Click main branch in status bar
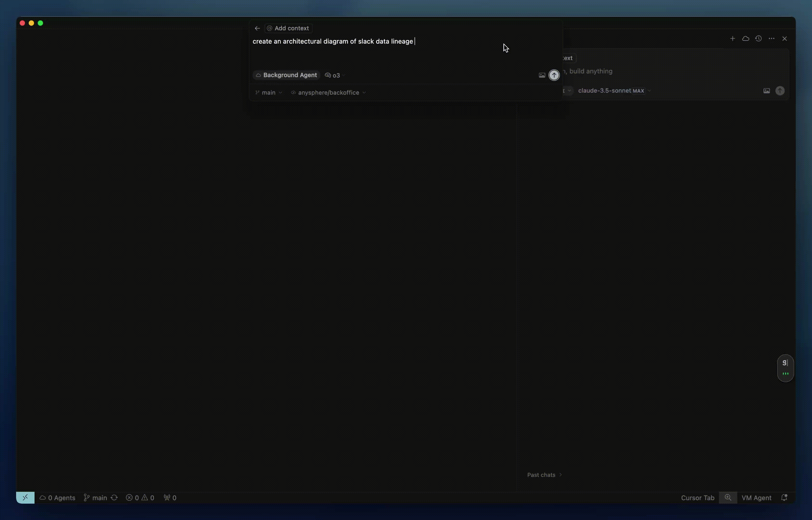This screenshot has width=812, height=520. tap(95, 498)
